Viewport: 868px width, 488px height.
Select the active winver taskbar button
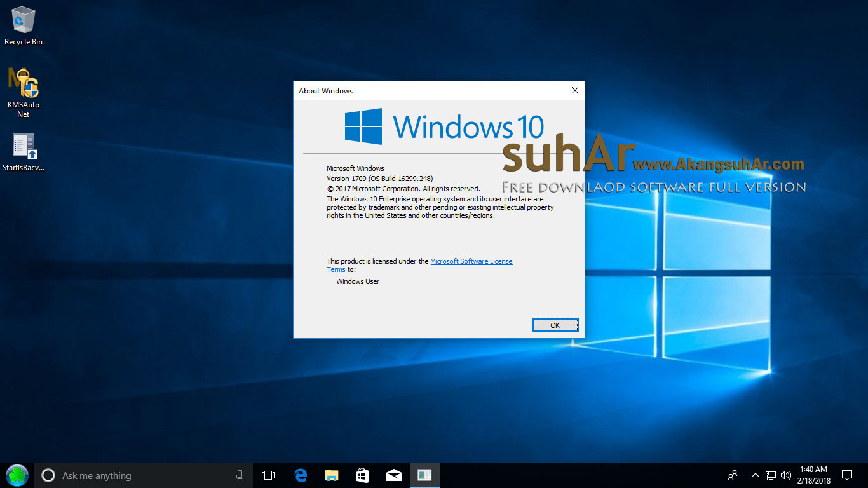click(425, 475)
